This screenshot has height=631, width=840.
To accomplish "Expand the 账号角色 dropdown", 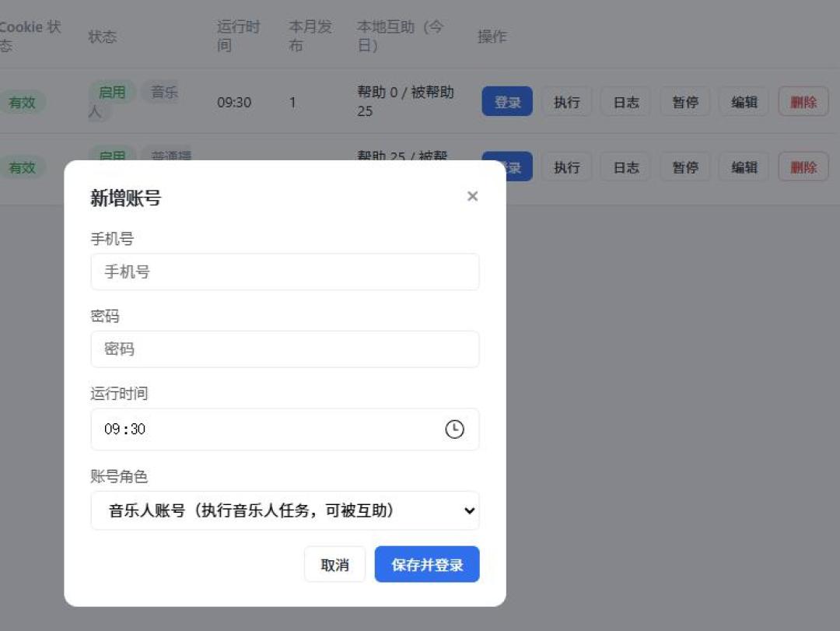I will pyautogui.click(x=285, y=510).
